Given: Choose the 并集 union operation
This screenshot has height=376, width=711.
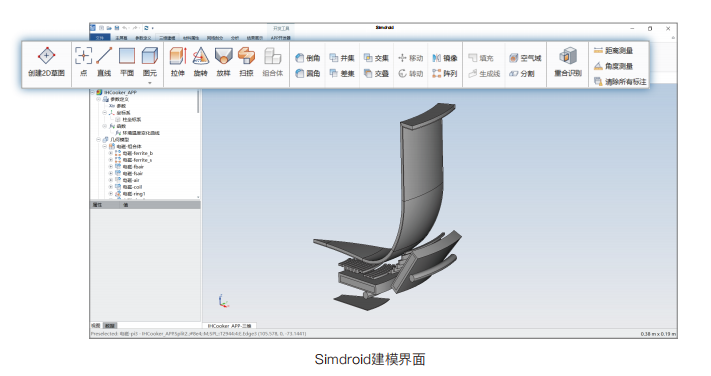Looking at the screenshot, I should 342,58.
